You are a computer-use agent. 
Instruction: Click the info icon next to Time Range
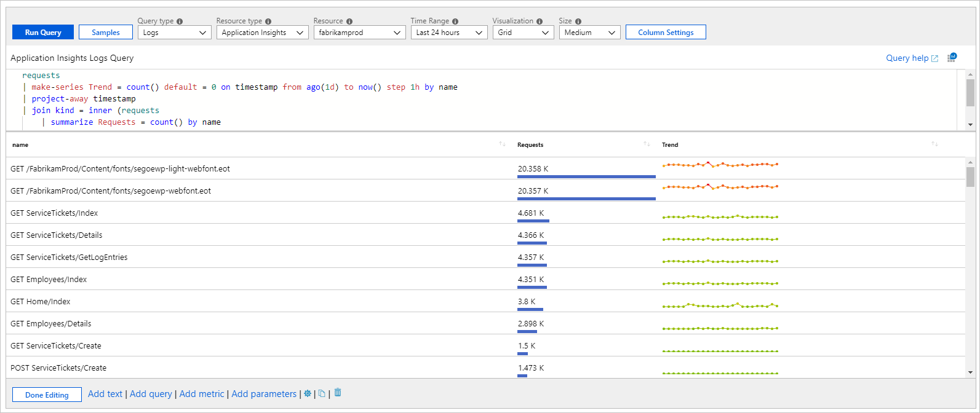pyautogui.click(x=455, y=22)
